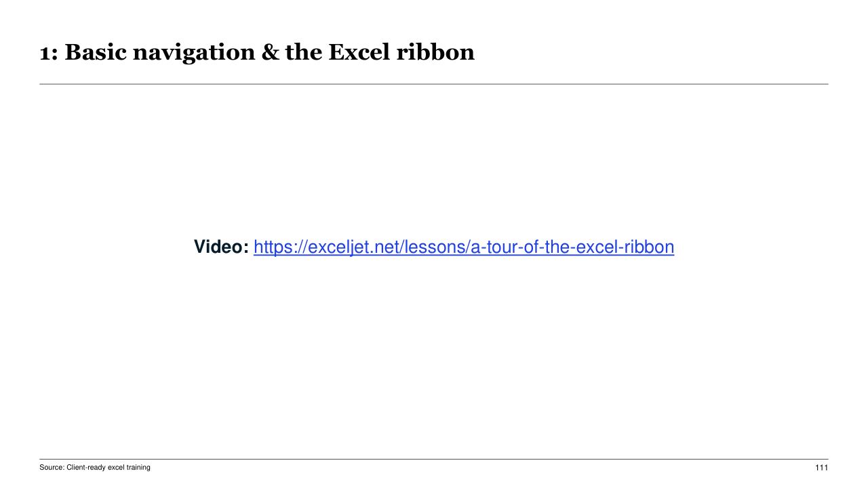
Task: Click the slide title heading
Action: (x=256, y=52)
